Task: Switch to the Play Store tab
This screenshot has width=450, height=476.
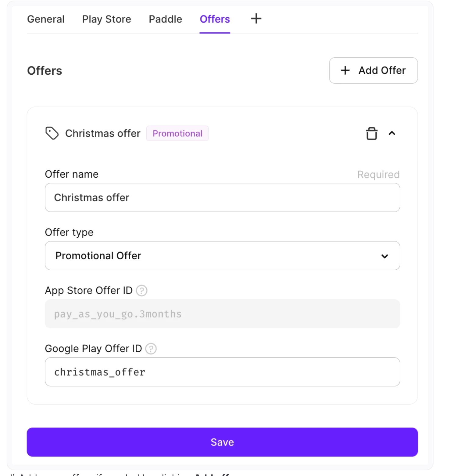Action: click(x=106, y=19)
